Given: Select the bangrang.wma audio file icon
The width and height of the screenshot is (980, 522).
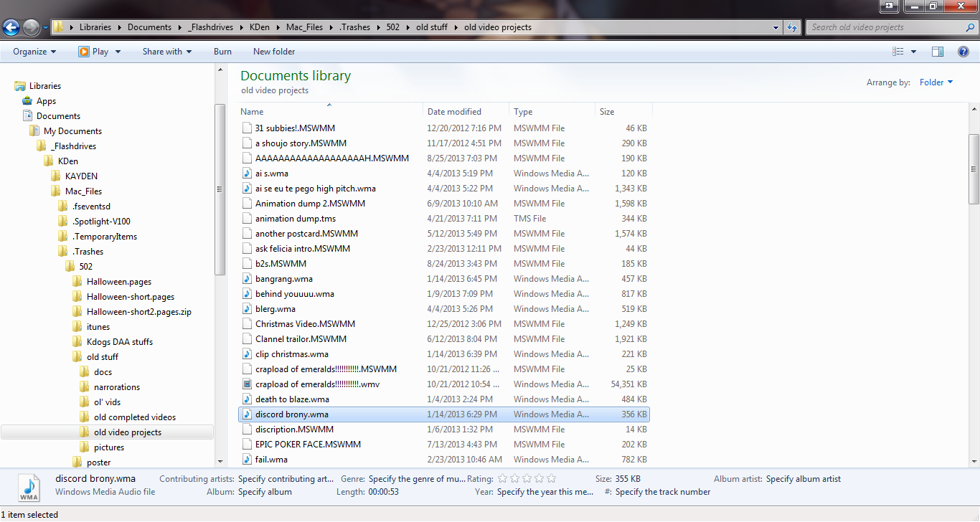Looking at the screenshot, I should 248,279.
